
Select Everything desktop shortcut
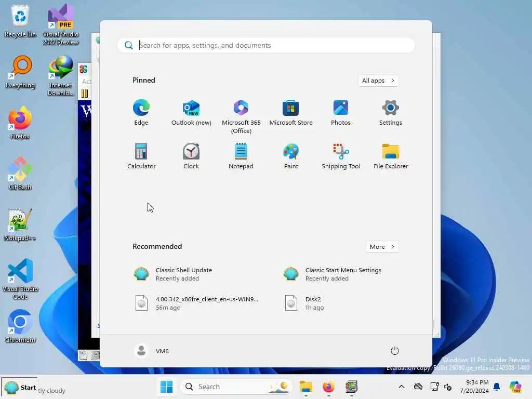click(x=20, y=72)
